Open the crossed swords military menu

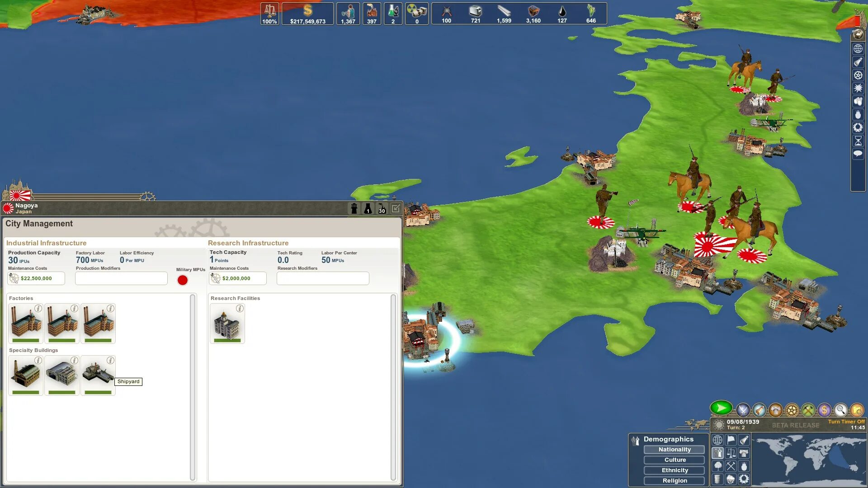pyautogui.click(x=743, y=410)
